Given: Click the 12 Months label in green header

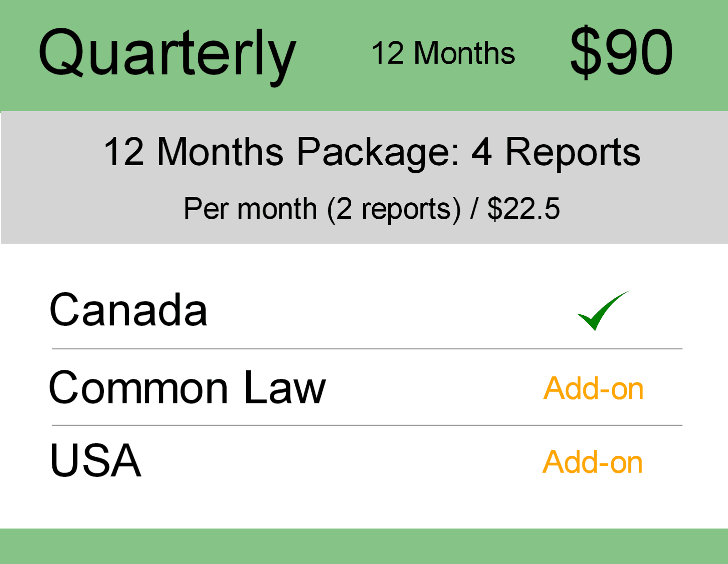Looking at the screenshot, I should click(443, 53).
